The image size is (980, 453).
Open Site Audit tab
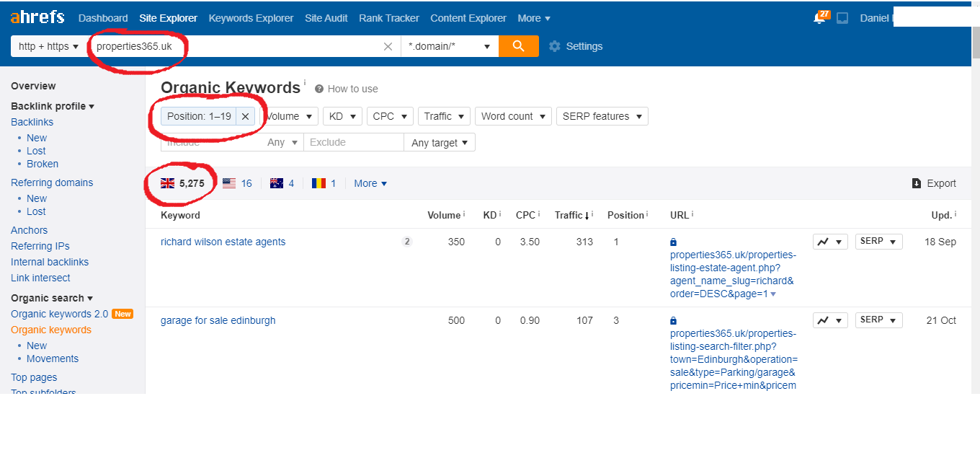point(326,18)
